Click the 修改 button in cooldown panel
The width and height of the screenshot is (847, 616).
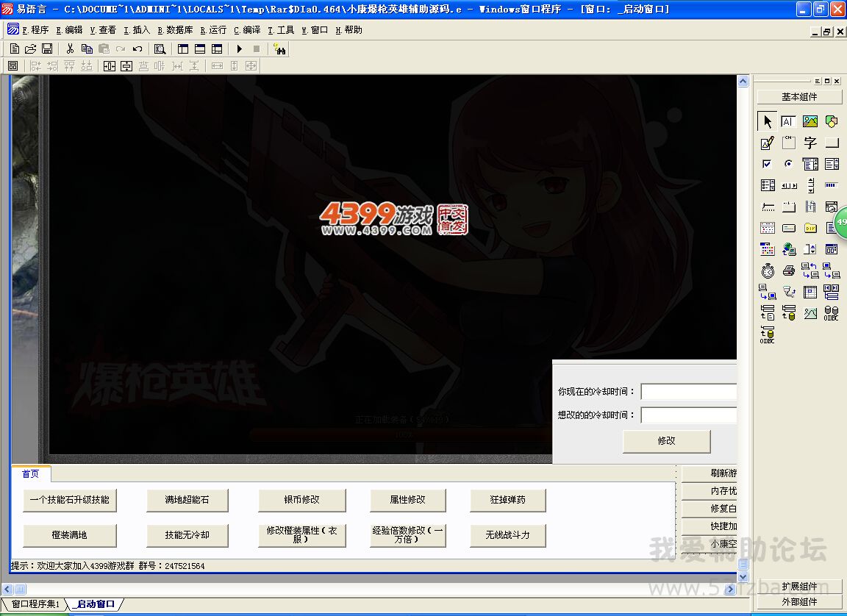click(x=667, y=441)
